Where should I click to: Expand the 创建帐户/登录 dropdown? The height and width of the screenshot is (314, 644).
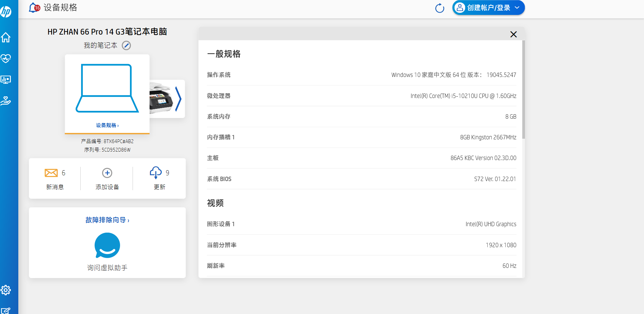(488, 8)
